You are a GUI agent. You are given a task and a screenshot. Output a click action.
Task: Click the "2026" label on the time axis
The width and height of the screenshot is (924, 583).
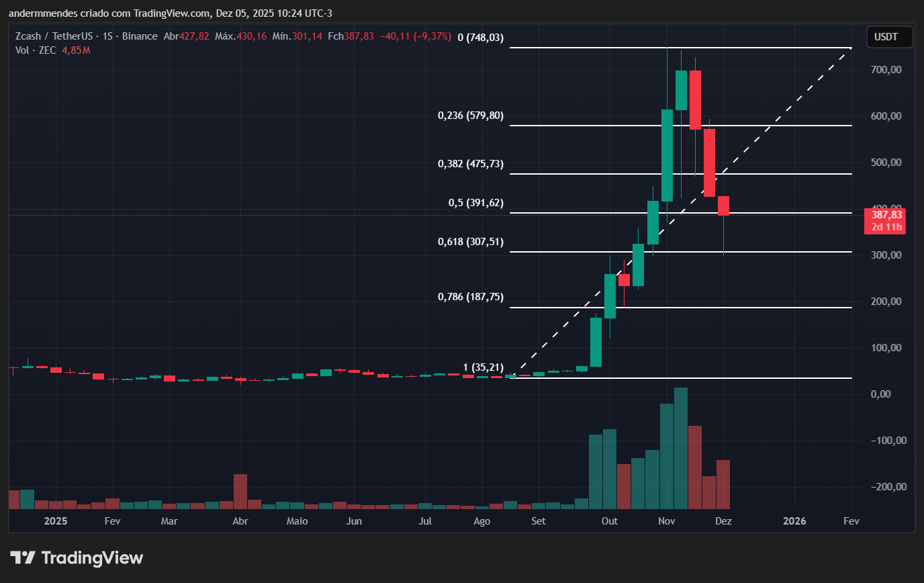(794, 521)
